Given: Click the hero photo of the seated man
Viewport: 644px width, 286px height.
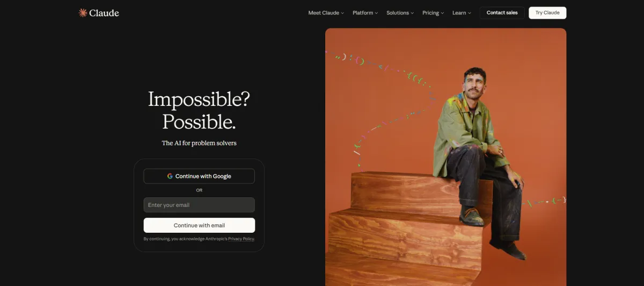Looking at the screenshot, I should tap(445, 157).
